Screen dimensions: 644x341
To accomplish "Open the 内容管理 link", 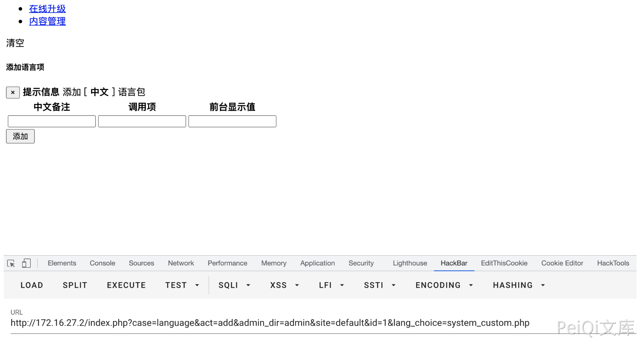I will click(47, 21).
